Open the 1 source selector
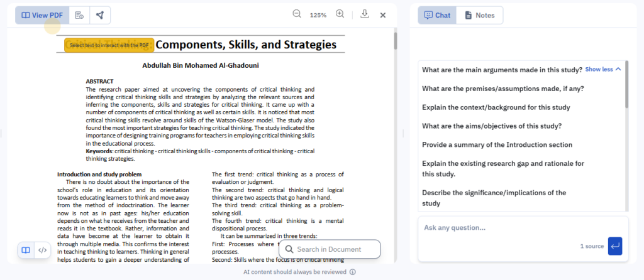 tap(591, 246)
